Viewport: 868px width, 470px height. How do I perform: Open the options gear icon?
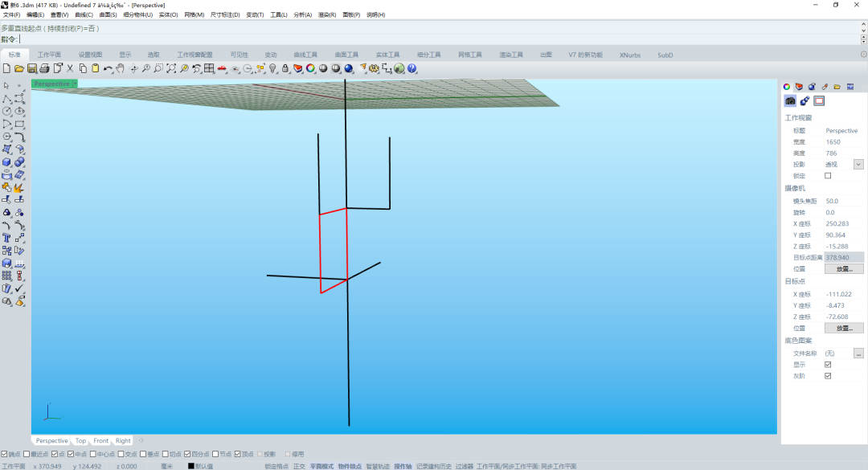[x=375, y=68]
